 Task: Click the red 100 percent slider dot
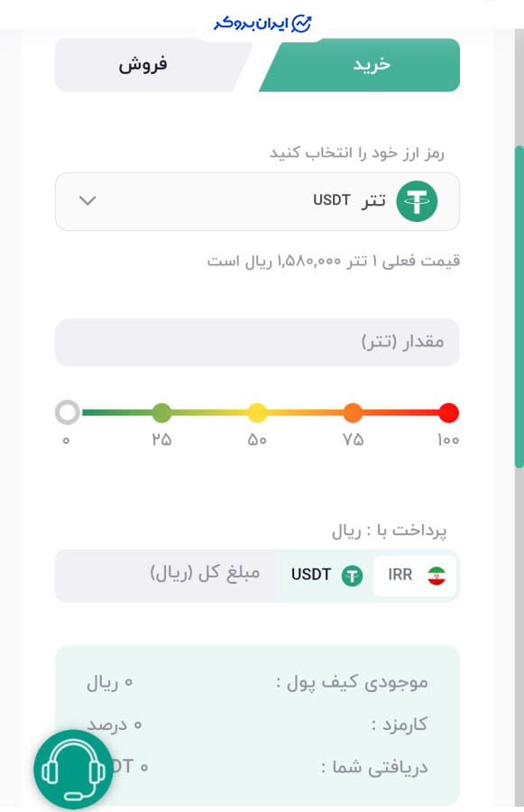[x=448, y=412]
